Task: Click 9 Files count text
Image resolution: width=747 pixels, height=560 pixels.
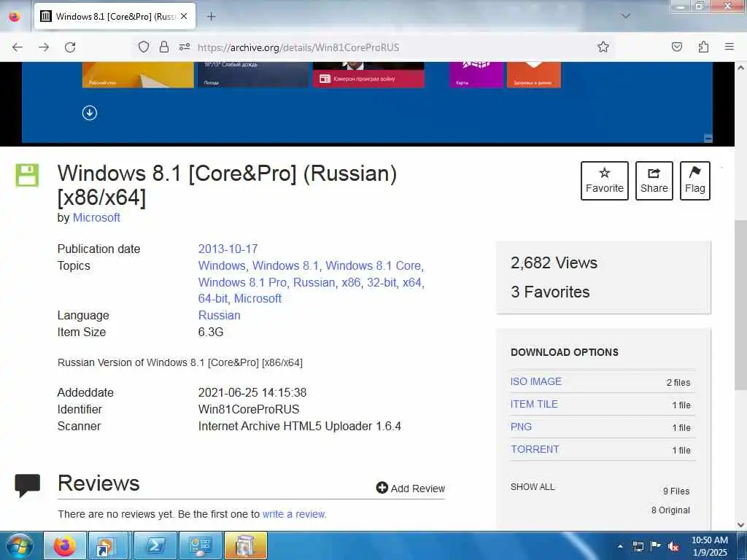Action: coord(676,491)
